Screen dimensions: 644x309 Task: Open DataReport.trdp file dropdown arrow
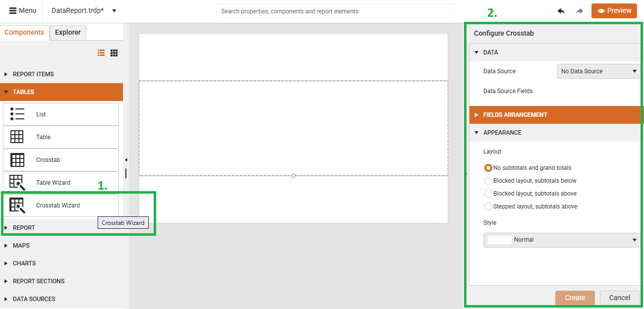pyautogui.click(x=114, y=11)
